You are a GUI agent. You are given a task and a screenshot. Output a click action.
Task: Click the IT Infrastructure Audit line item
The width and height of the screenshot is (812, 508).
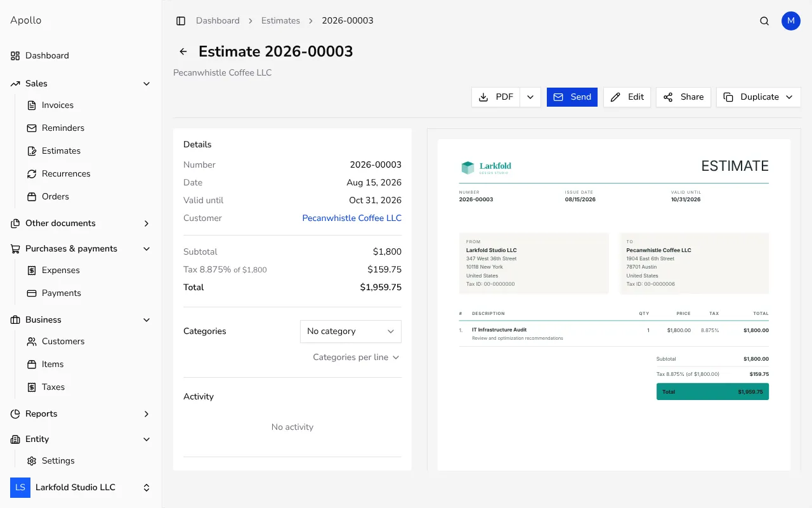(x=499, y=330)
